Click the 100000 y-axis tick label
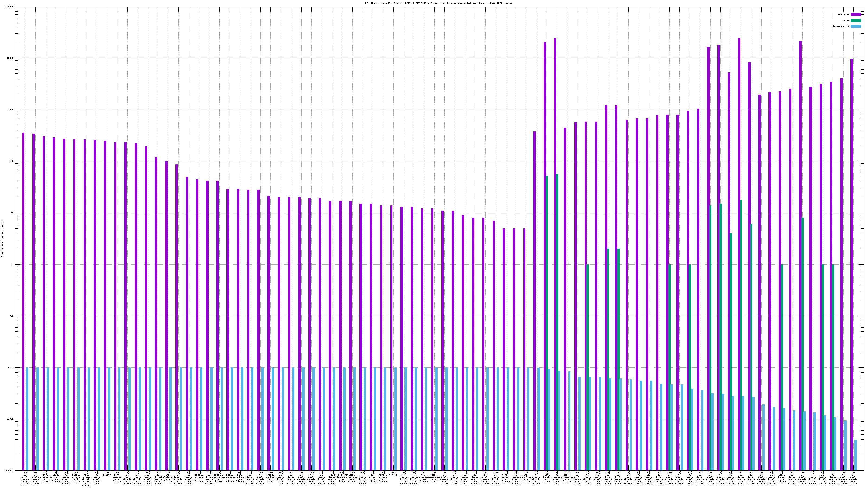The width and height of the screenshot is (868, 488). pos(10,7)
